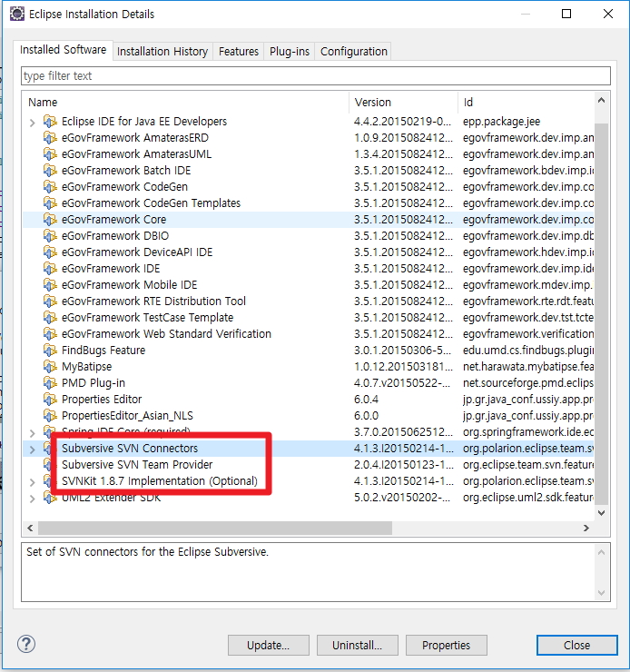The width and height of the screenshot is (630, 672).
Task: Click the PMD Plug-in feature icon
Action: (50, 382)
